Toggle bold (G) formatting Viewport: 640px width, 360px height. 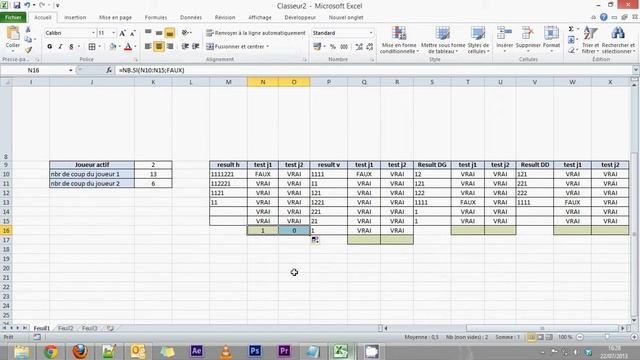pos(49,47)
